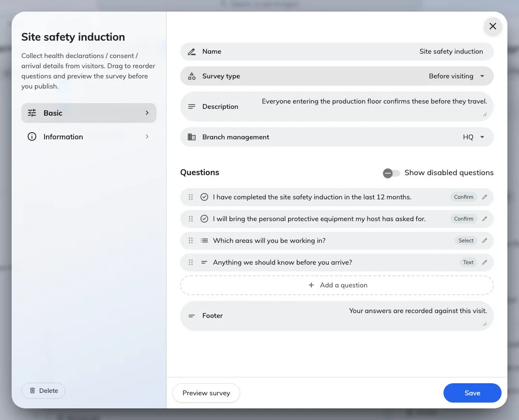This screenshot has height=420, width=519.
Task: Click the Text tag on 'Anything we should know' question
Action: pyautogui.click(x=468, y=262)
